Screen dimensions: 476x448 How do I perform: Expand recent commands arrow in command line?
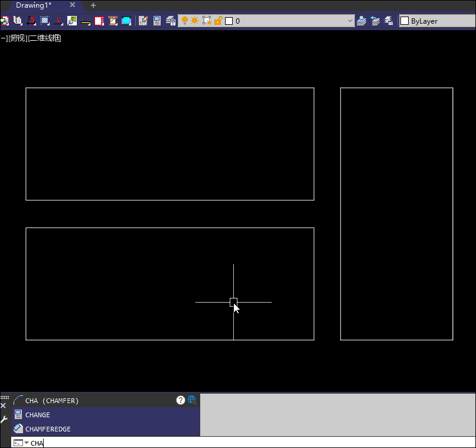[x=27, y=443]
